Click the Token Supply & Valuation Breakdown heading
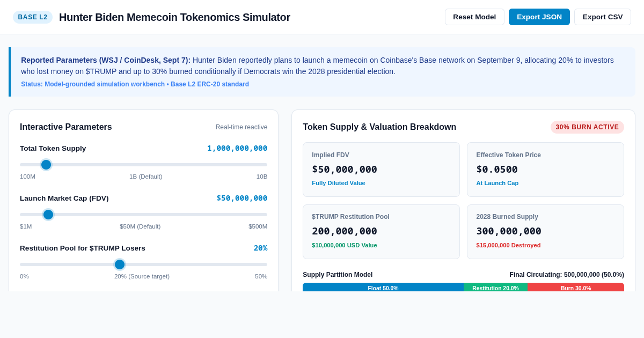The image size is (644, 338). [379, 127]
